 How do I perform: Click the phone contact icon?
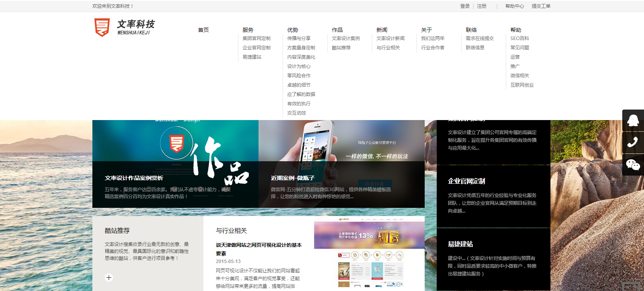pos(633,142)
